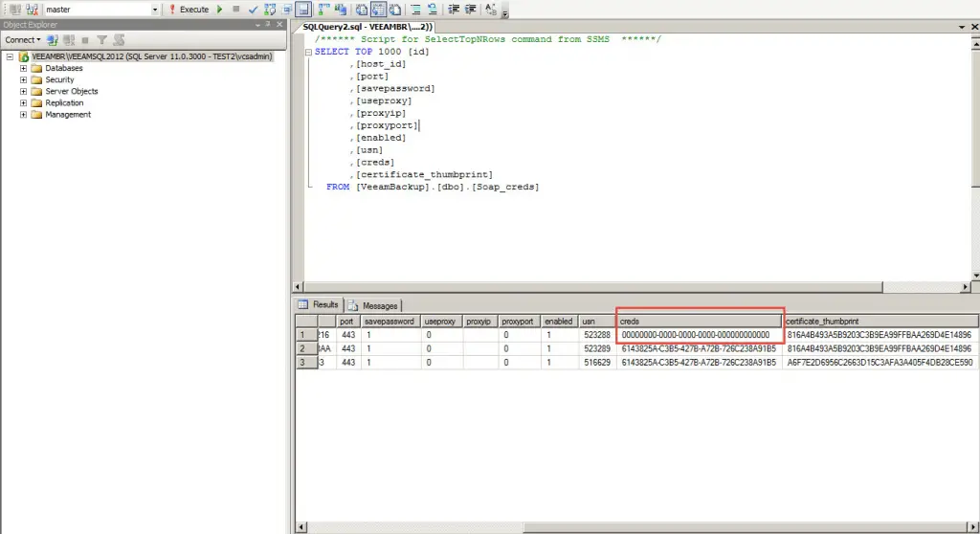Collapse the VEEAMBR\VEEAMSQL2012 server node
Viewport: 980px width, 534px height.
(10, 56)
